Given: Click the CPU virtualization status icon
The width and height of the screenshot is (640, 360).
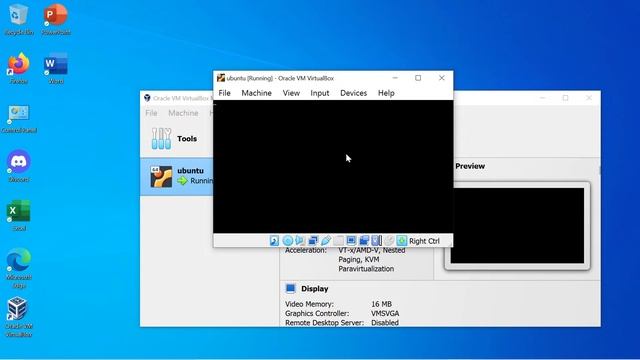Looking at the screenshot, I should click(x=376, y=241).
